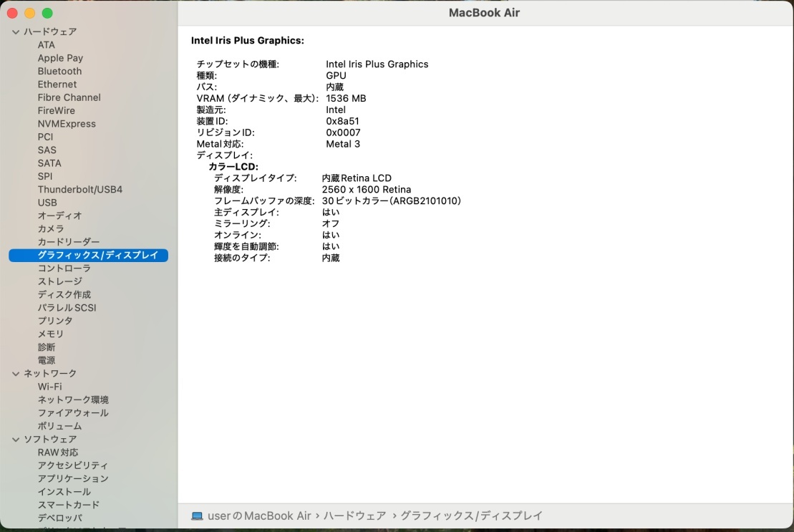Viewport: 794px width, 532px height.
Task: Click the yellow minimize window button
Action: point(30,13)
